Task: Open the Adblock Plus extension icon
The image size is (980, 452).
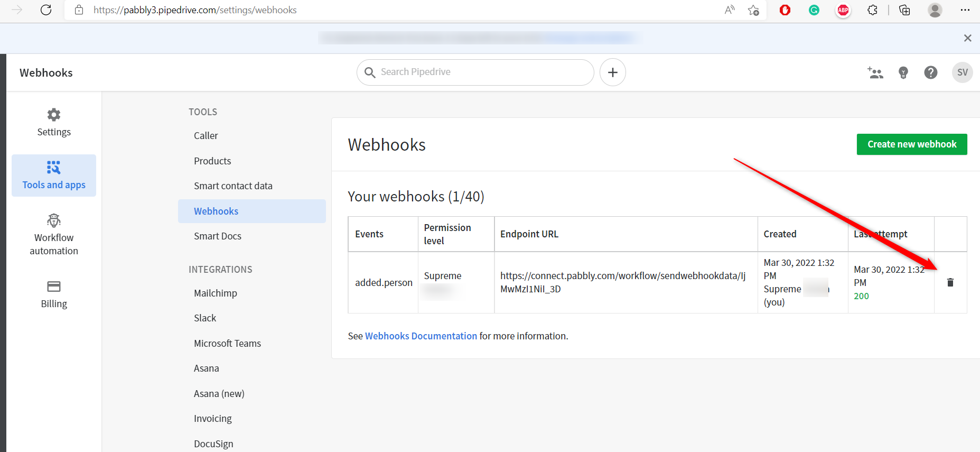Action: [843, 10]
